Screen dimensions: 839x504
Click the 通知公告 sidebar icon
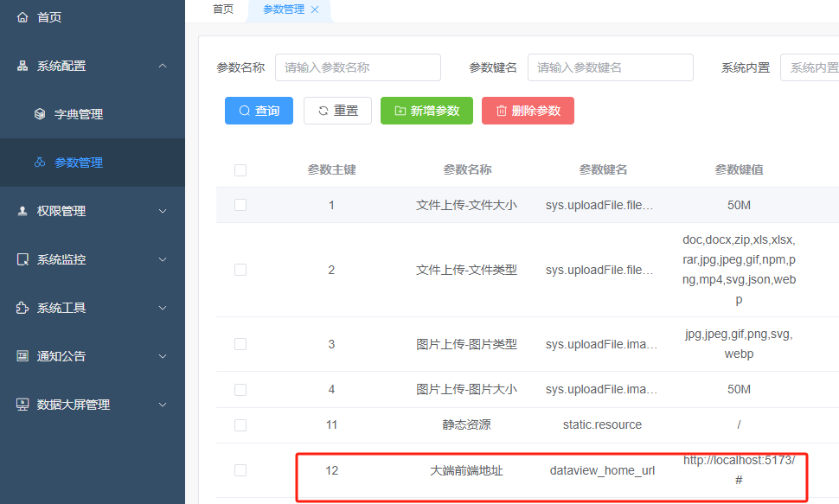click(22, 356)
